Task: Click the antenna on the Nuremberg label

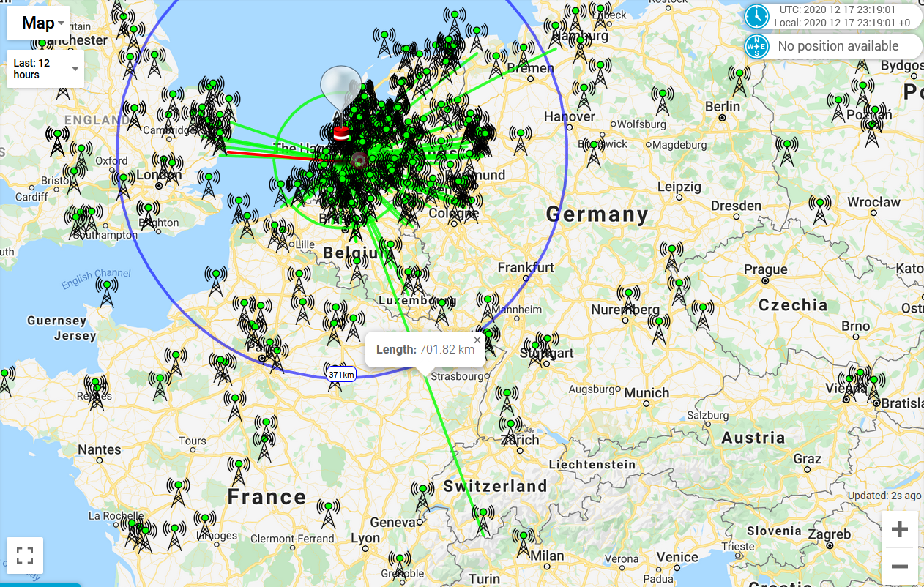Action: 627,302
